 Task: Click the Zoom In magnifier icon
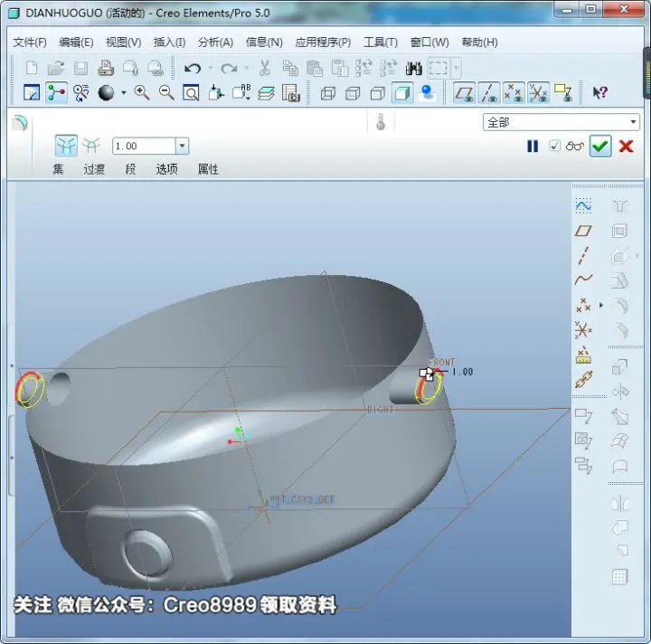(x=142, y=92)
